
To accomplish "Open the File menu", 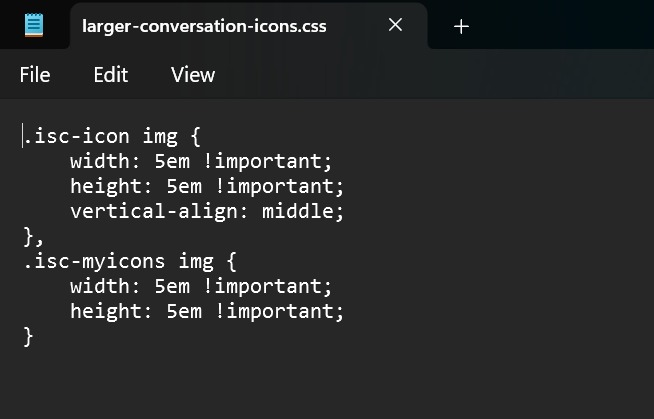I will click(x=35, y=75).
